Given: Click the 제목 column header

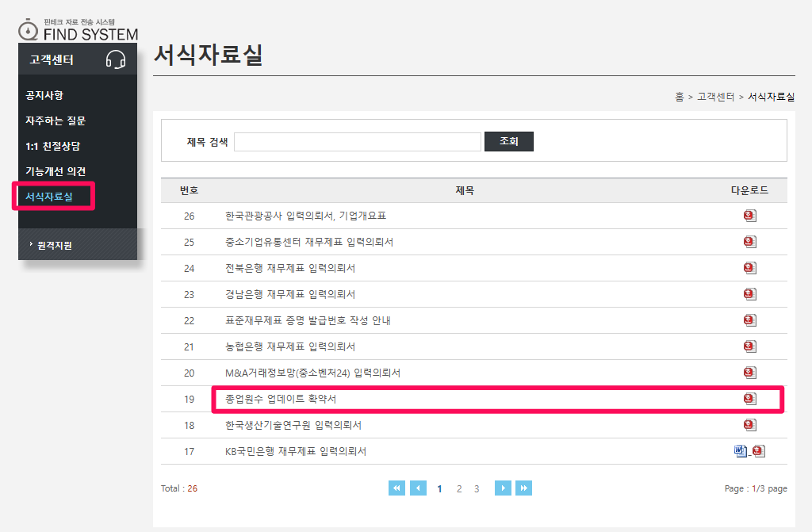Looking at the screenshot, I should coord(465,190).
